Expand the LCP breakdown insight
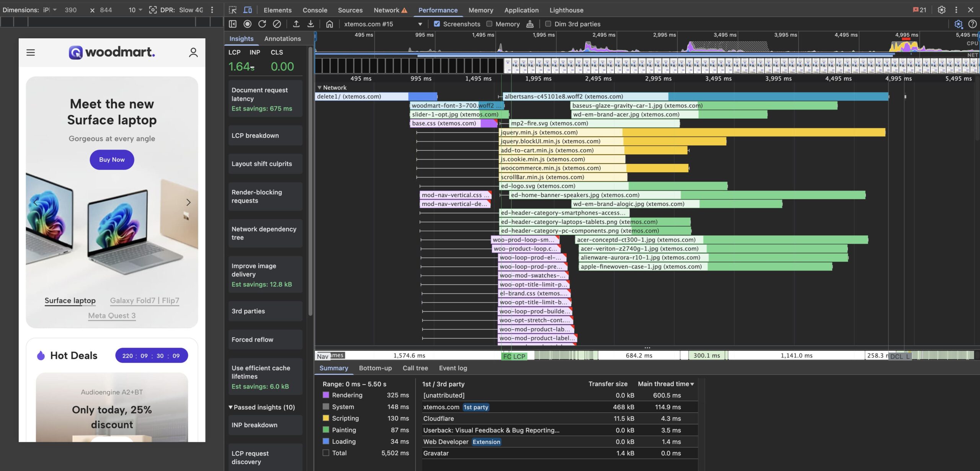The image size is (980, 471). pos(265,135)
